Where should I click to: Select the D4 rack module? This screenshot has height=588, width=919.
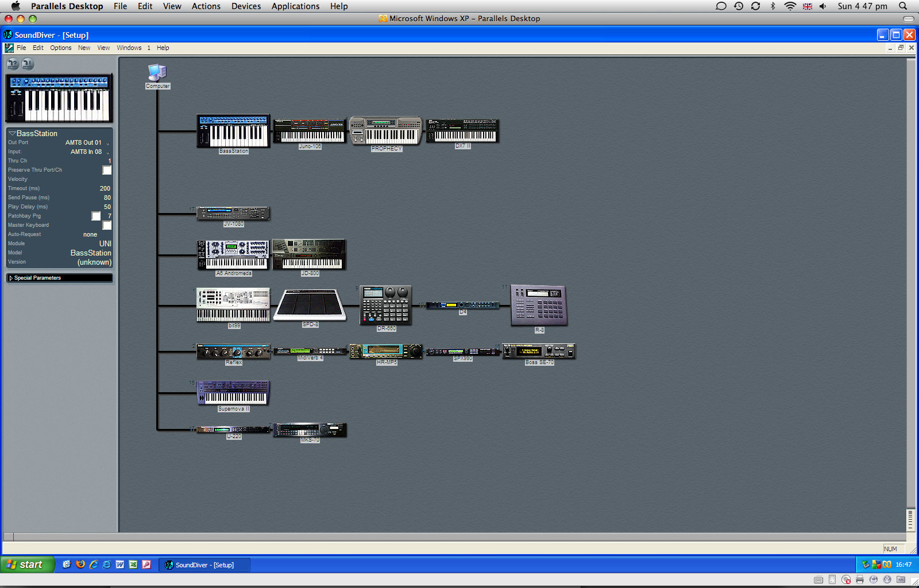(462, 305)
